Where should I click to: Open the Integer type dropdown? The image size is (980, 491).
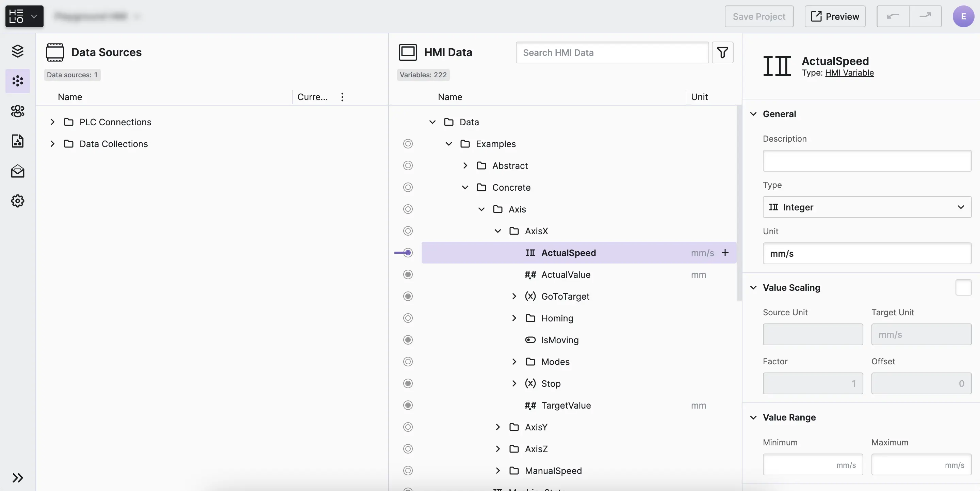point(867,207)
